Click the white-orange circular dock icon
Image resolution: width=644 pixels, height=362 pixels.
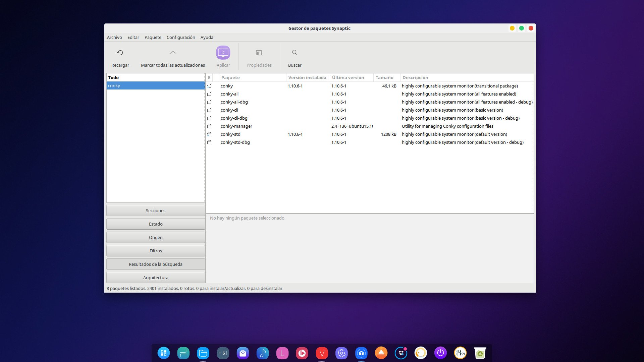(421, 353)
